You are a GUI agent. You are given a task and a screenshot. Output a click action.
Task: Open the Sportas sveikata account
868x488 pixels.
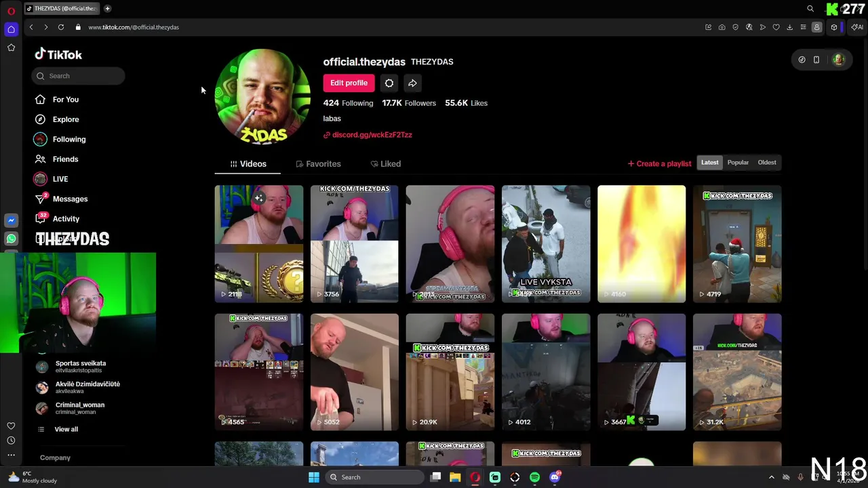pyautogui.click(x=80, y=367)
